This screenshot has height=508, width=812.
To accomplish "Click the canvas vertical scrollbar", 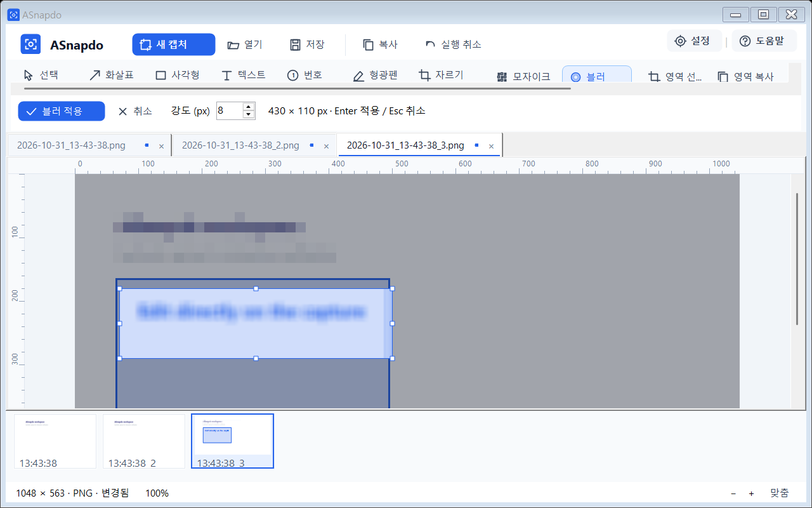I will click(x=797, y=259).
